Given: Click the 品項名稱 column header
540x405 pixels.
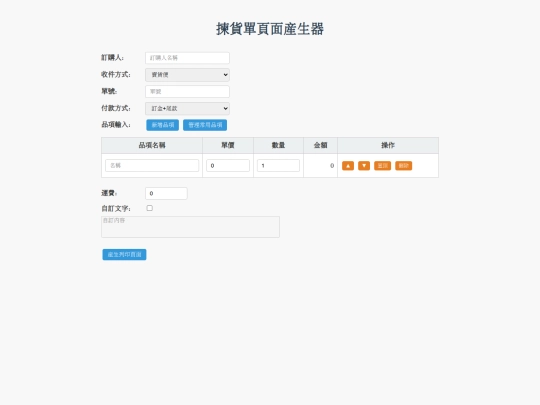Looking at the screenshot, I should click(x=152, y=145).
